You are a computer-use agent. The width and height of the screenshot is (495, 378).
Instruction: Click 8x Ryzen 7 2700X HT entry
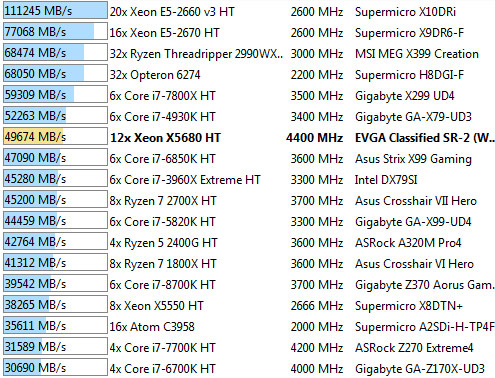pyautogui.click(x=163, y=201)
